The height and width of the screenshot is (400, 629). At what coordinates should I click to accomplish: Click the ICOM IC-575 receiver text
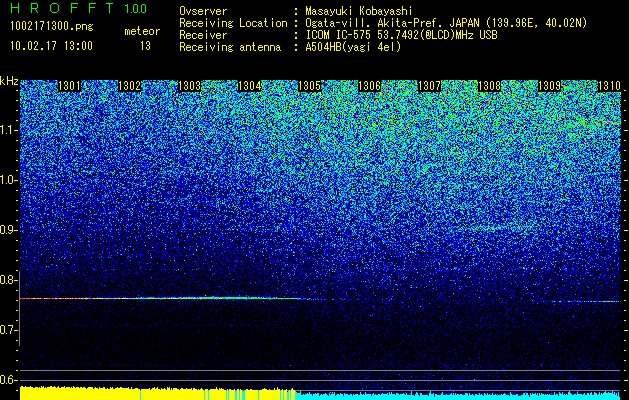401,35
